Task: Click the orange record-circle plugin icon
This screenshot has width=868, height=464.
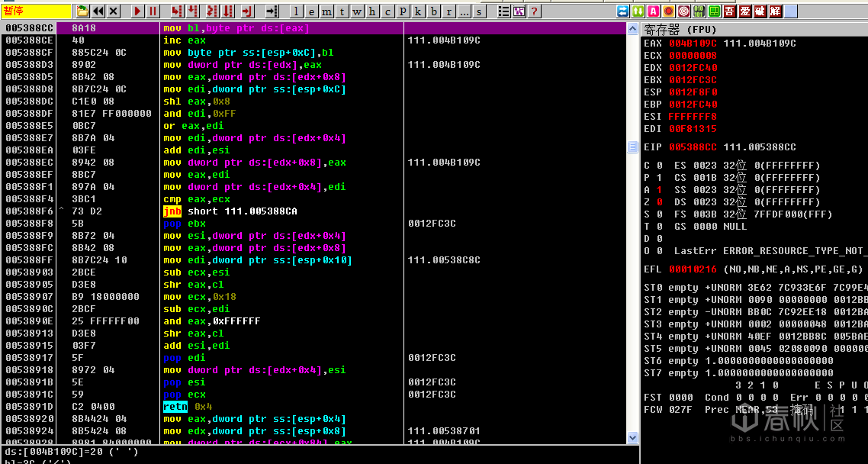Action: tap(669, 11)
